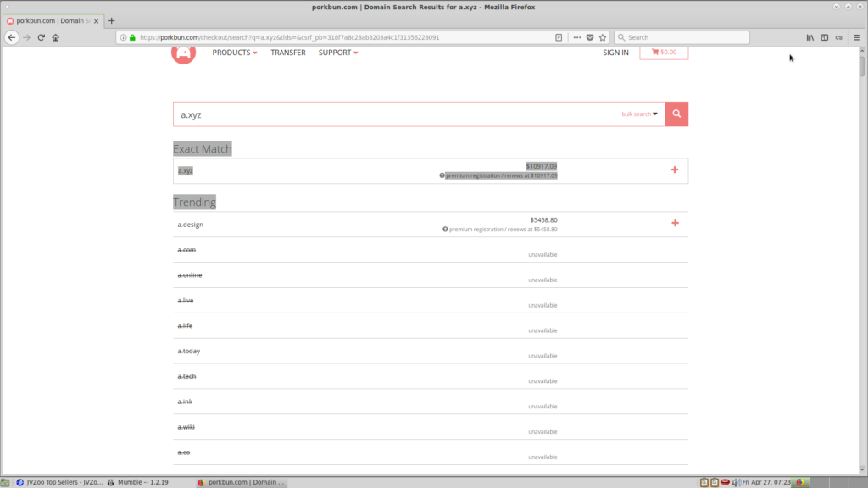The width and height of the screenshot is (868, 488).
Task: Go to the Firefox home page
Action: [x=55, y=37]
